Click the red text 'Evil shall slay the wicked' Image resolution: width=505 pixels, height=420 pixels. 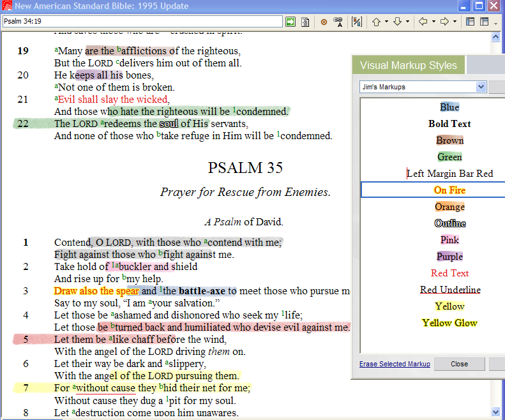pos(113,100)
